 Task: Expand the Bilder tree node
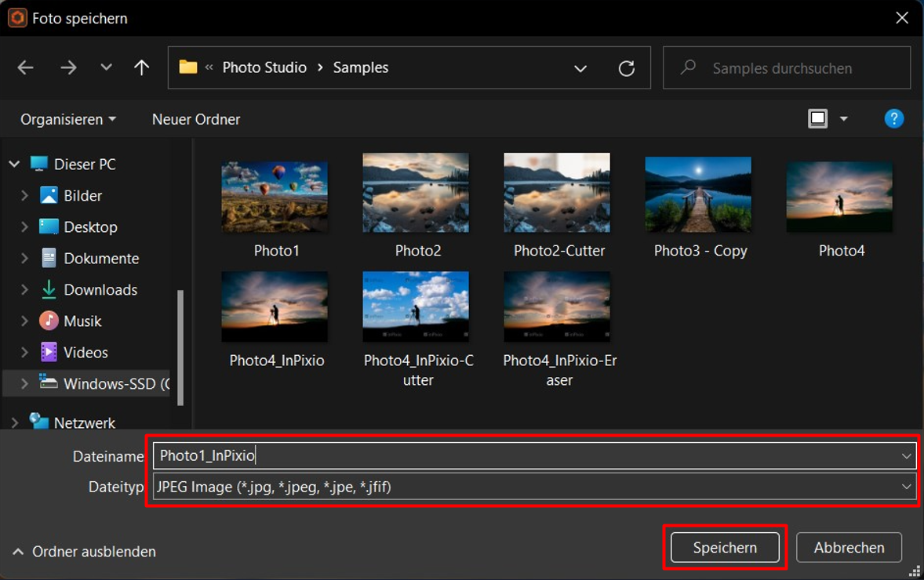coord(24,195)
